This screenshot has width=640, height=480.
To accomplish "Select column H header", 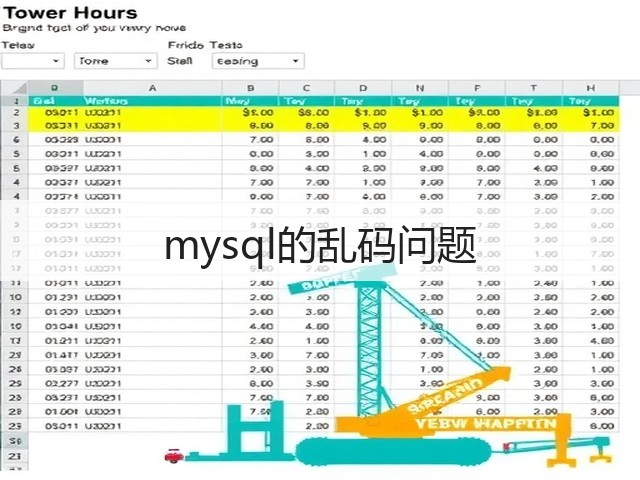I will point(591,88).
